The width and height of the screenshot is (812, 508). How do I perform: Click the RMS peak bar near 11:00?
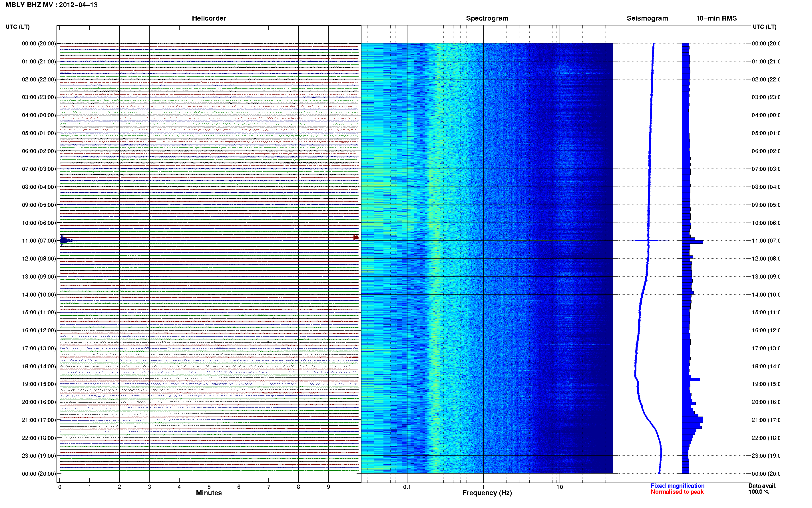click(692, 242)
